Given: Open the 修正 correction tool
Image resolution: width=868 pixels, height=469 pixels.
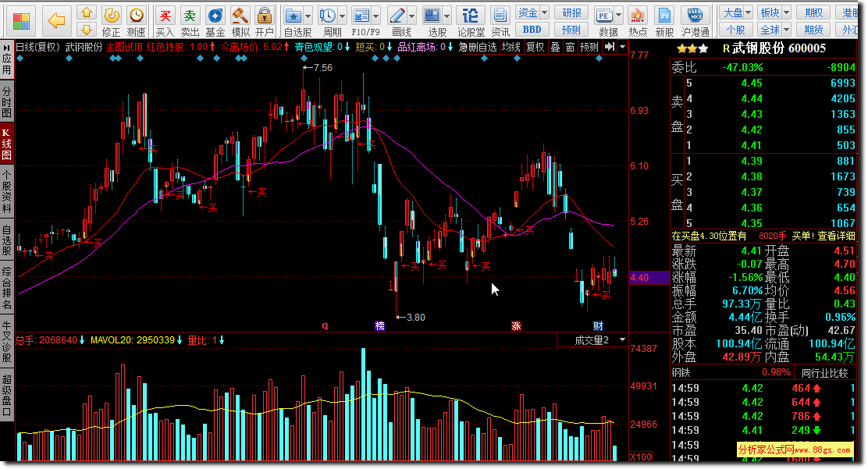Looking at the screenshot, I should [112, 21].
